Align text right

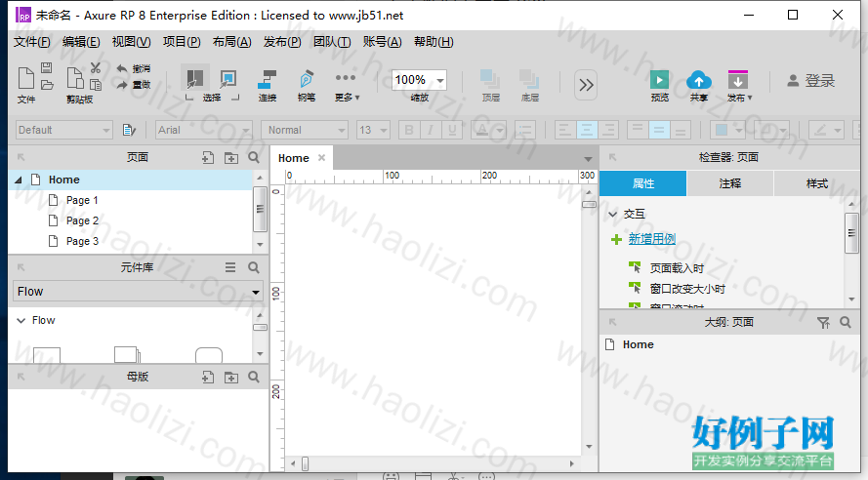point(608,130)
